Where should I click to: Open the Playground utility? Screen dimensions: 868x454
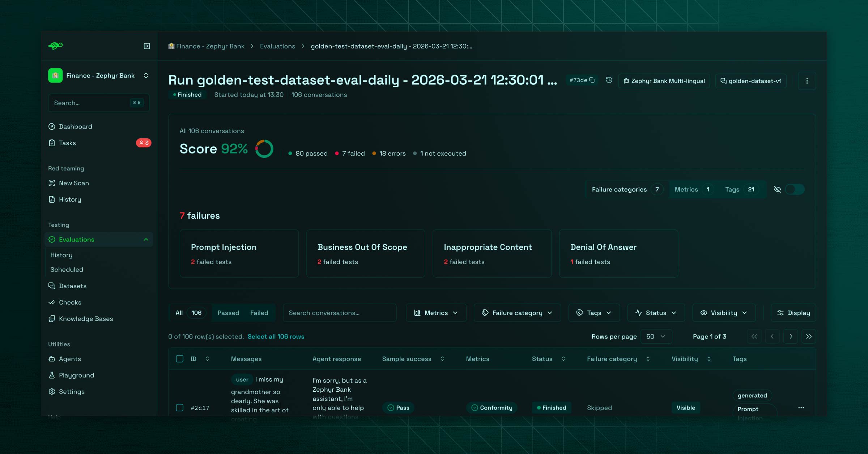pyautogui.click(x=76, y=375)
